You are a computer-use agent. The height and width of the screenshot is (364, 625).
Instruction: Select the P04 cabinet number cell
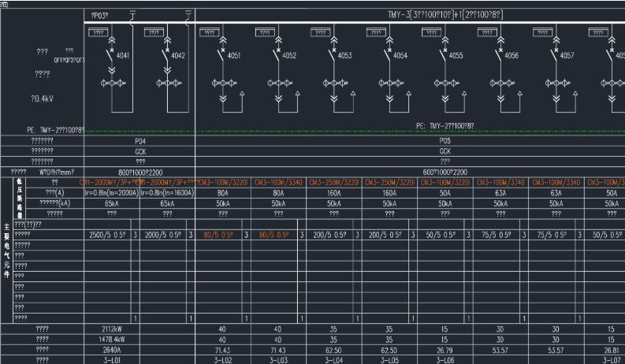pyautogui.click(x=140, y=141)
